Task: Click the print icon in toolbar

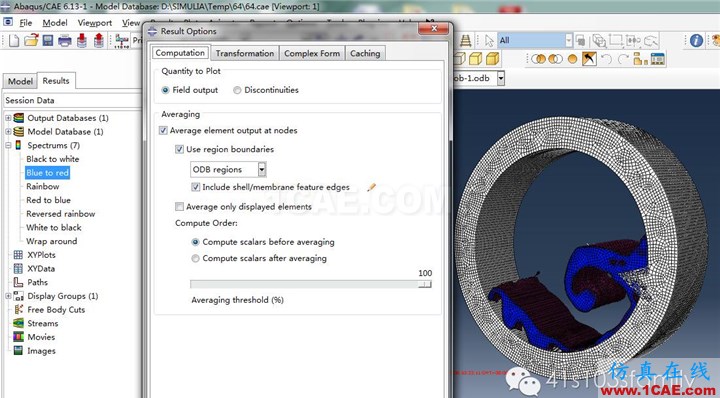Action: (65, 41)
